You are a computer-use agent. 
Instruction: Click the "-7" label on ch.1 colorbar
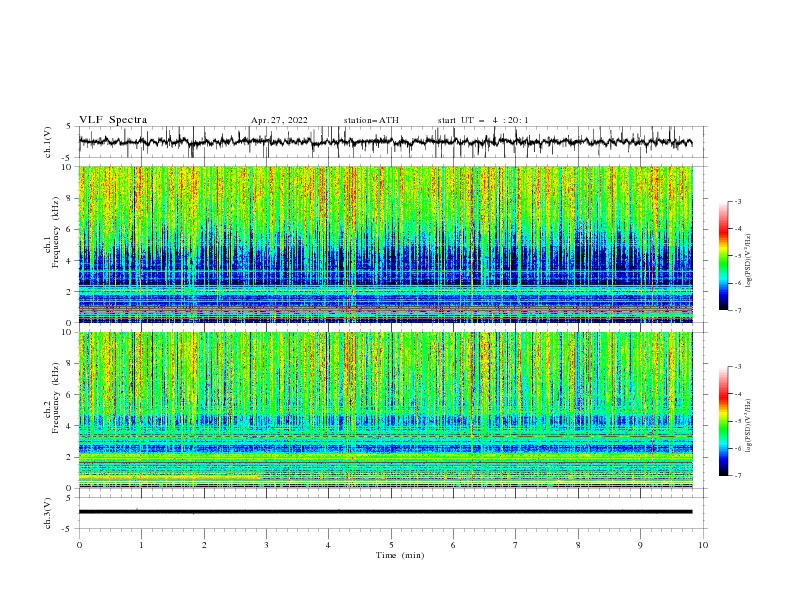tap(738, 310)
